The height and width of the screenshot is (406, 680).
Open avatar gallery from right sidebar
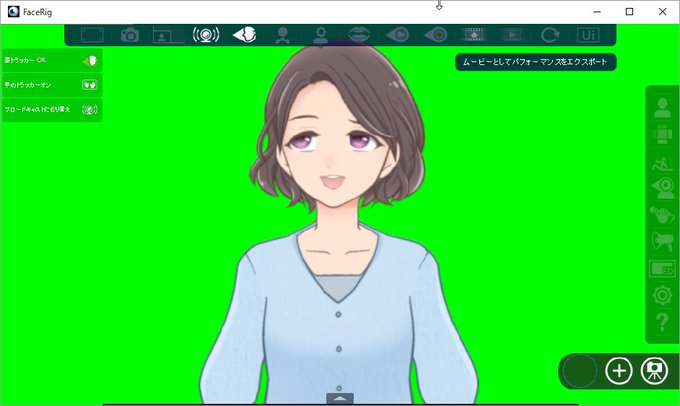(x=662, y=108)
